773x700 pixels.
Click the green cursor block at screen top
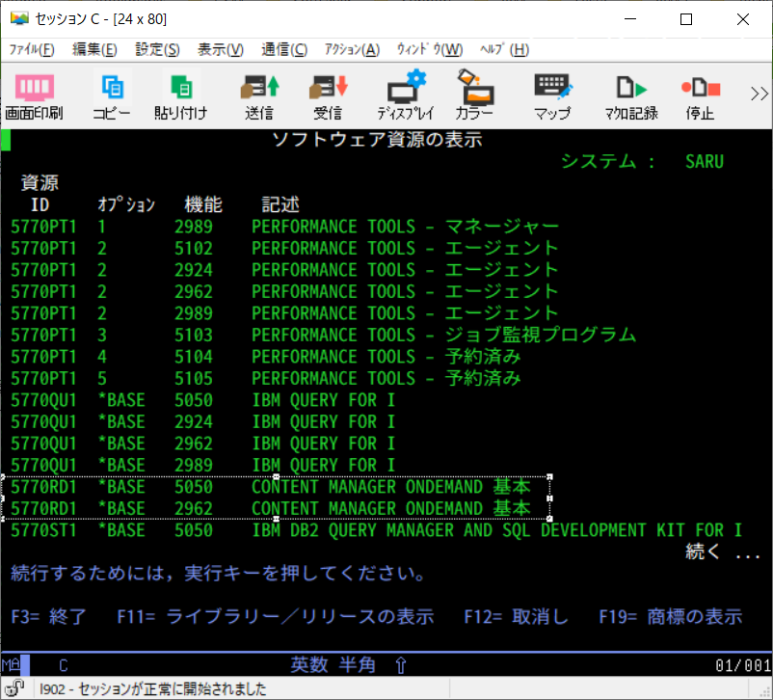pos(6,140)
